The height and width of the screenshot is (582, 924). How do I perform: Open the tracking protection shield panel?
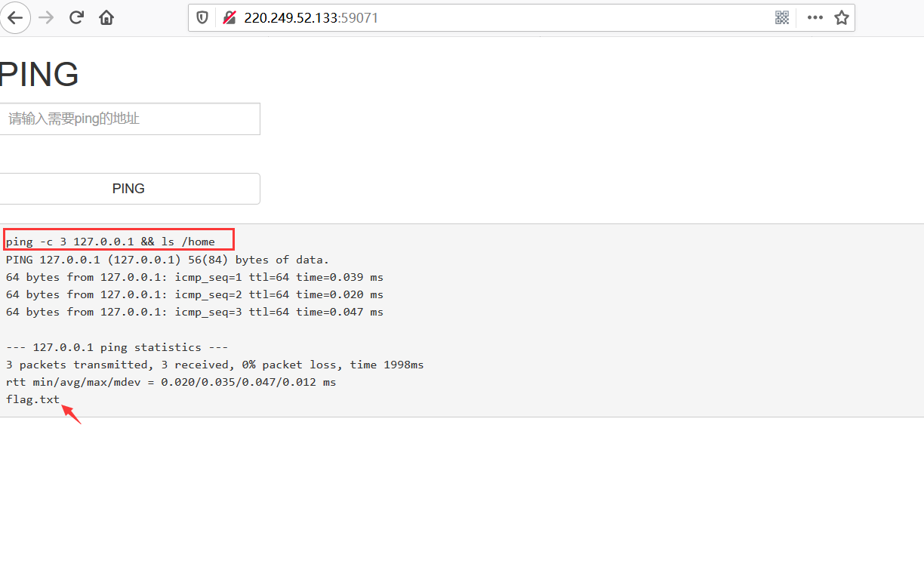point(202,17)
